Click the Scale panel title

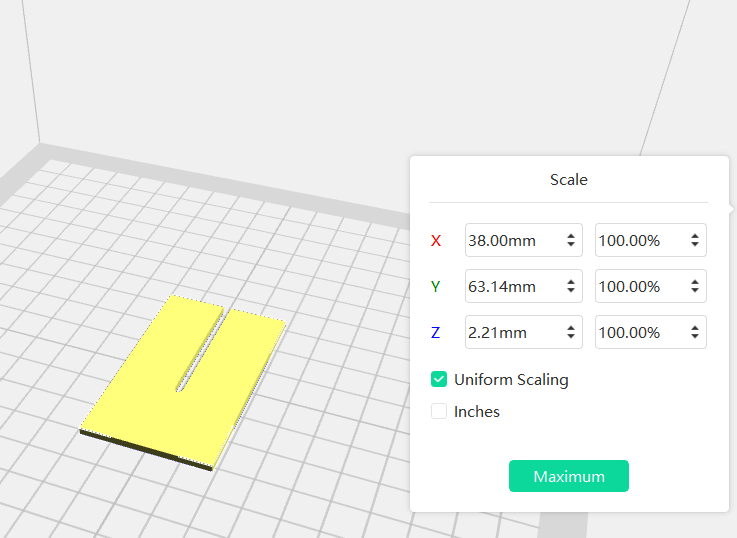569,179
